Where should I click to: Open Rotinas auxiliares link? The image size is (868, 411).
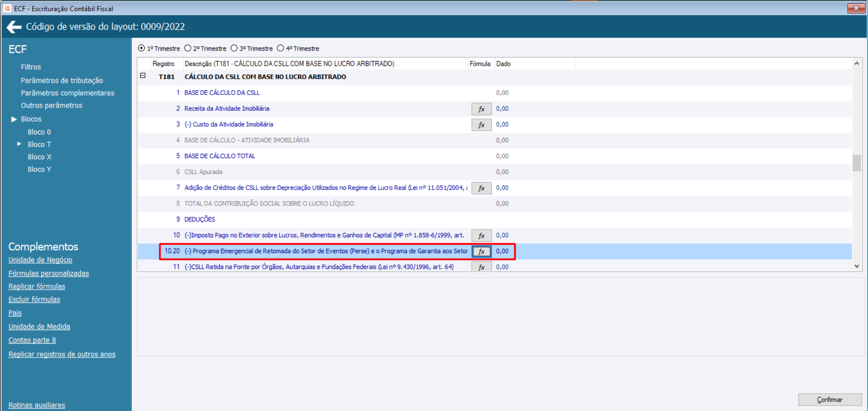tap(37, 405)
